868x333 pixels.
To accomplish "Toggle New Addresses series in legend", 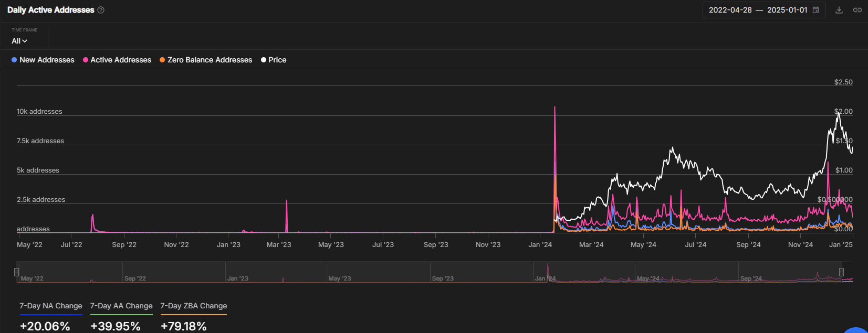I will click(43, 60).
